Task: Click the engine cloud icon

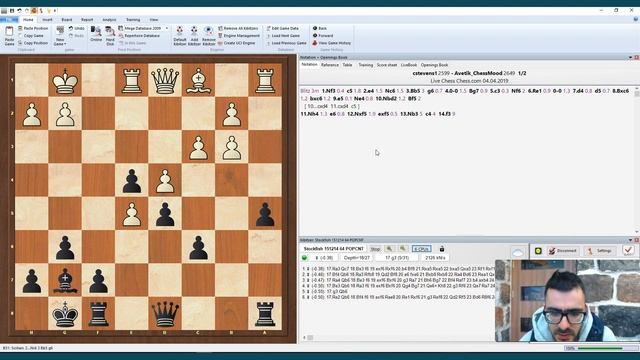Action: 518,252
